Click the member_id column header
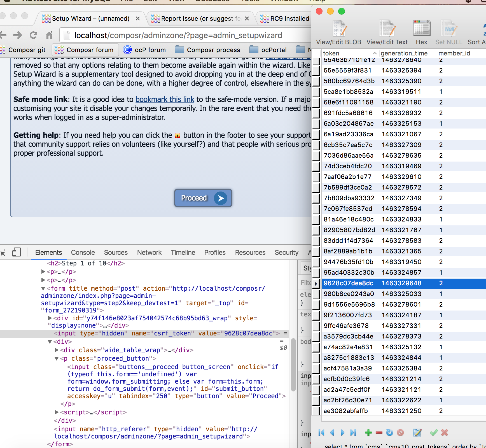The image size is (486, 448). (x=461, y=53)
